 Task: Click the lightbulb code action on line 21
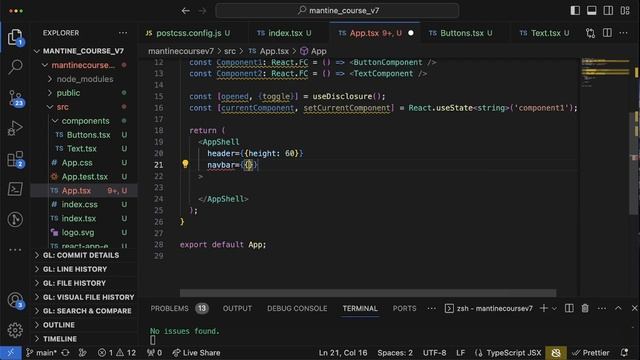tap(185, 164)
